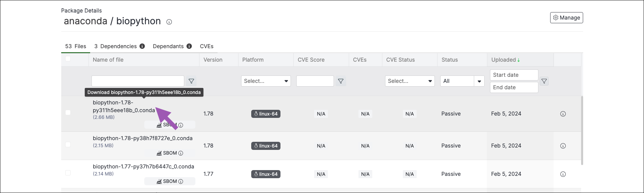Click Dependants tab info icon
644x193 pixels.
(x=189, y=46)
